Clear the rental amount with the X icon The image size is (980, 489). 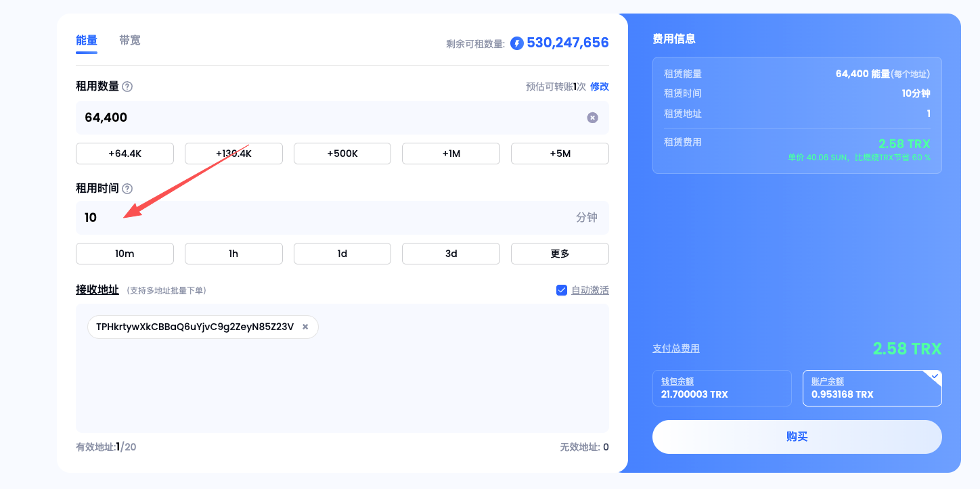(x=592, y=118)
